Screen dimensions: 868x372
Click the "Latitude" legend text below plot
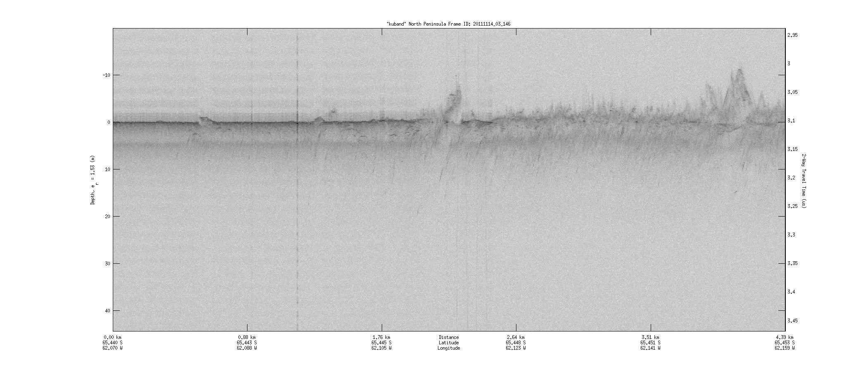tap(449, 343)
